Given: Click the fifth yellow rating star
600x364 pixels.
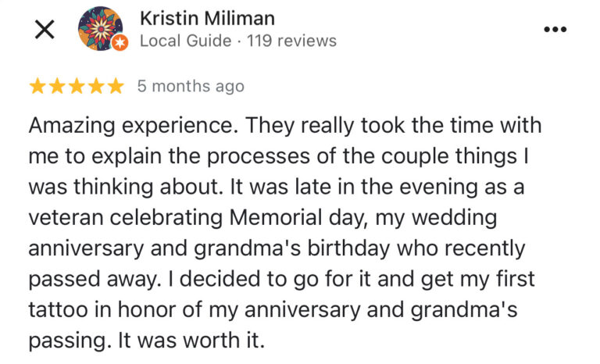Looking at the screenshot, I should click(x=115, y=87).
